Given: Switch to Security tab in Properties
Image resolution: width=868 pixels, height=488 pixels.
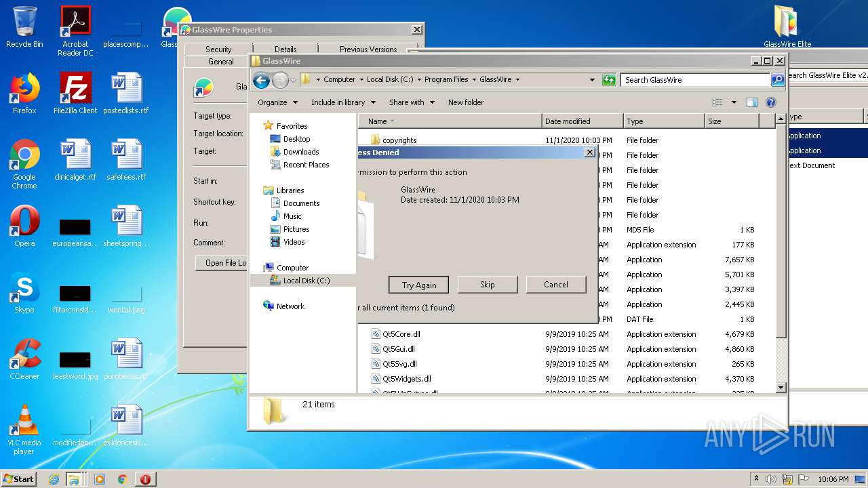Looking at the screenshot, I should pyautogui.click(x=218, y=49).
